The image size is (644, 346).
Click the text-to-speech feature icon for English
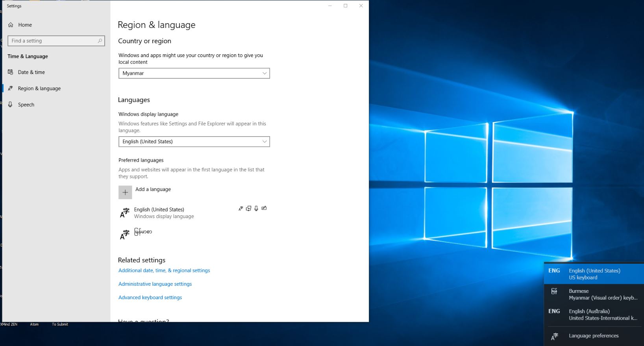pos(248,208)
